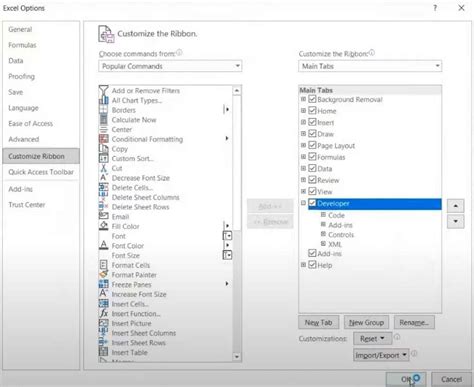Click the Cancel button
Image resolution: width=474 pixels, height=387 pixels.
coord(451,379)
